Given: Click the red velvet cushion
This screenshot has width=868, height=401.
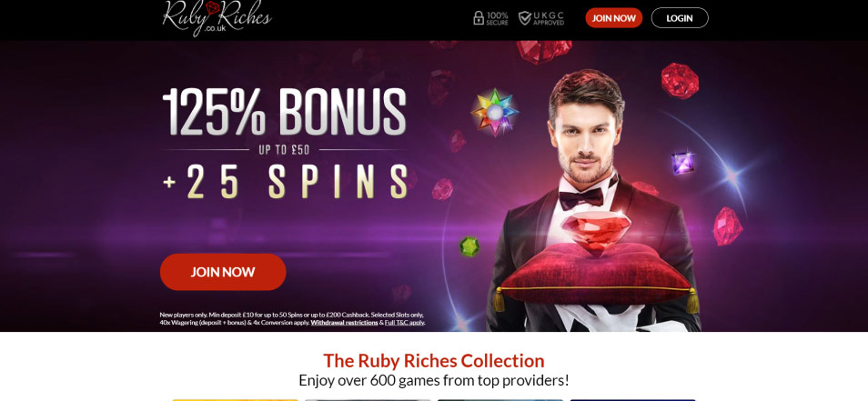Looking at the screenshot, I should (597, 277).
